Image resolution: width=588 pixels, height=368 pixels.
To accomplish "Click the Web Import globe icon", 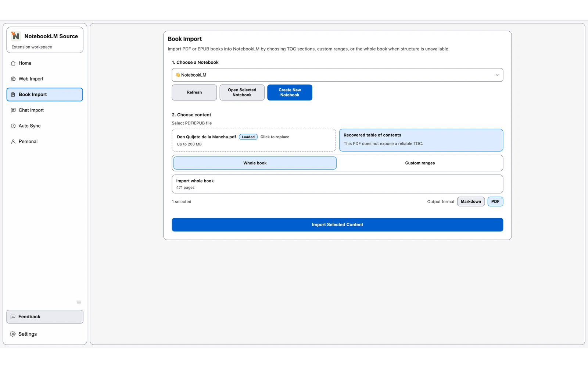I will point(13,79).
